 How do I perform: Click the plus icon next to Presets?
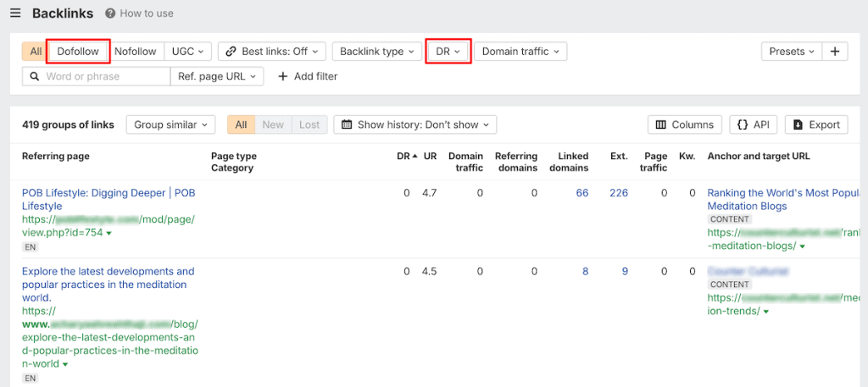pyautogui.click(x=835, y=52)
